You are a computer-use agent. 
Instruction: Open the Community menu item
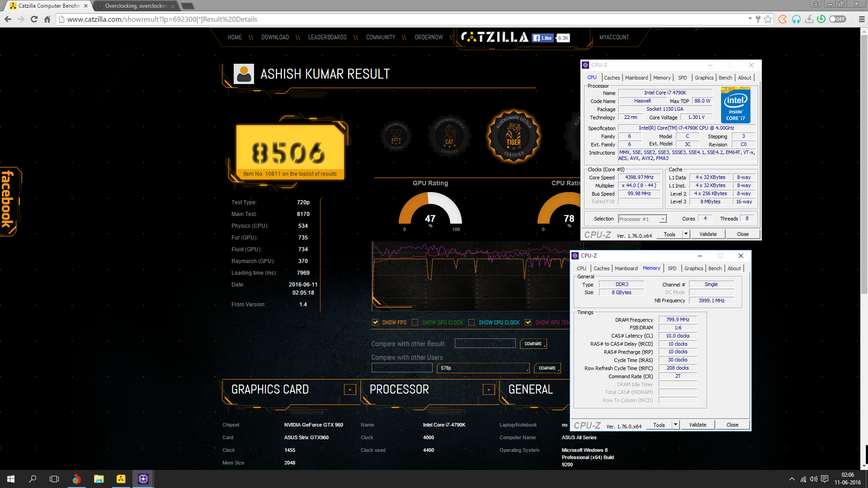(381, 38)
